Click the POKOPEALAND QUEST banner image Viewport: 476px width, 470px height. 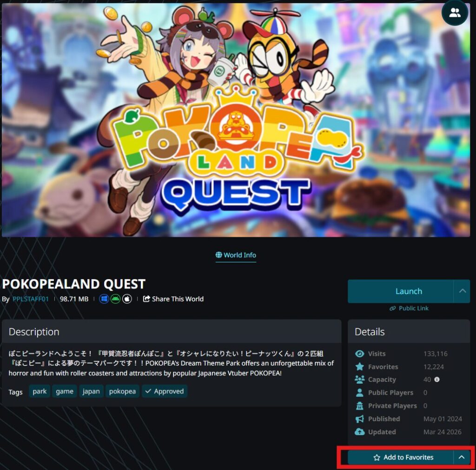pos(236,120)
